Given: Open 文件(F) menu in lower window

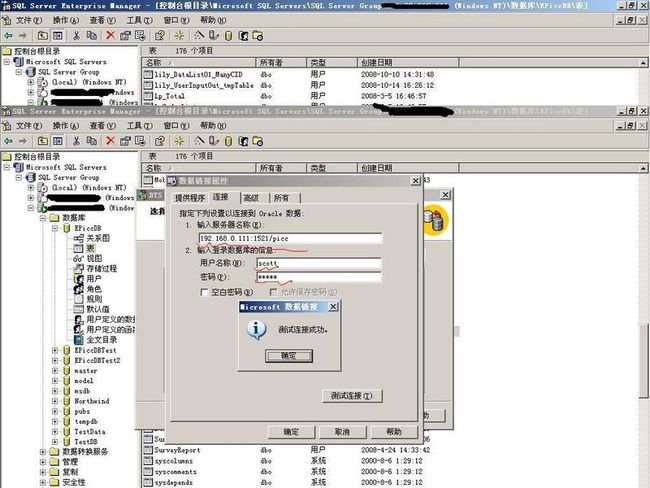Looking at the screenshot, I should click(29, 126).
